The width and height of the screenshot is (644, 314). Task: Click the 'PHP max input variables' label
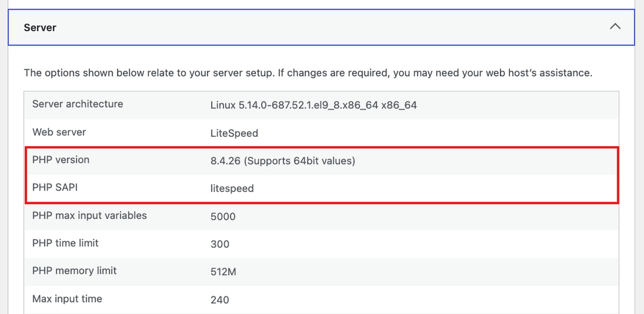tap(90, 216)
